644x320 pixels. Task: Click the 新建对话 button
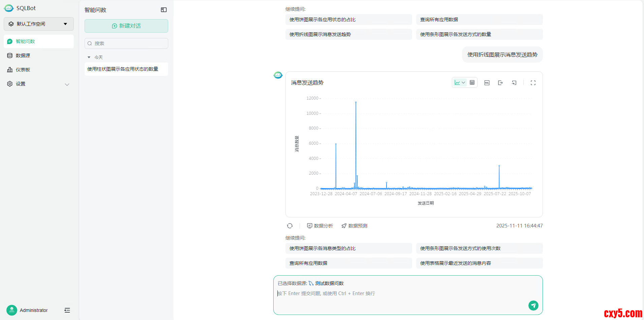coord(126,26)
